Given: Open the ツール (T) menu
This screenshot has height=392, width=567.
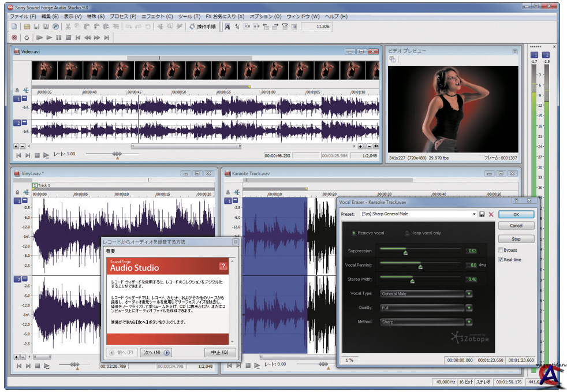Looking at the screenshot, I should tap(189, 17).
